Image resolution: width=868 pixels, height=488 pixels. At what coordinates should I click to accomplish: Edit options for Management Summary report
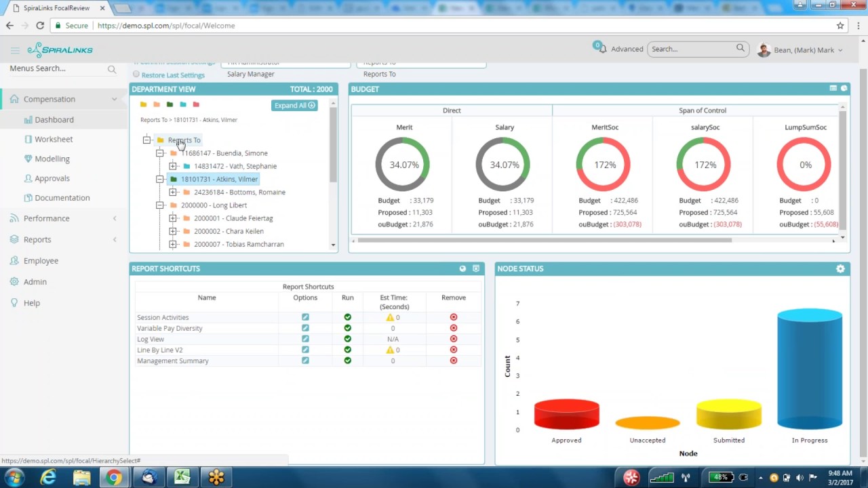pos(305,361)
